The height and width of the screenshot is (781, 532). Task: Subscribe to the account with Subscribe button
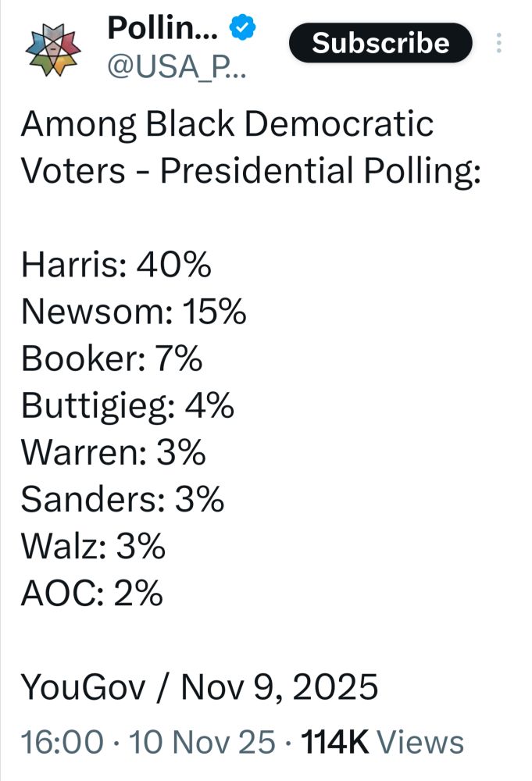[x=380, y=43]
